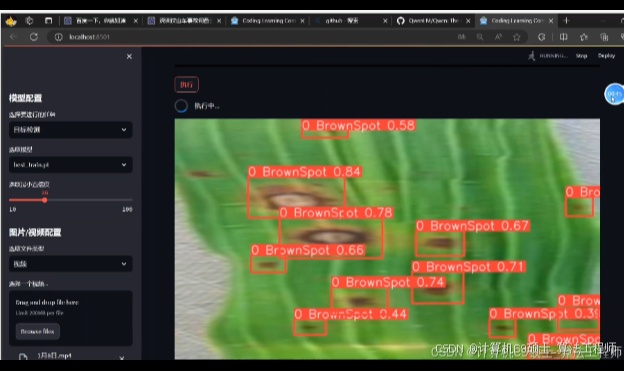
Task: Click Browse files button
Action: pyautogui.click(x=37, y=331)
